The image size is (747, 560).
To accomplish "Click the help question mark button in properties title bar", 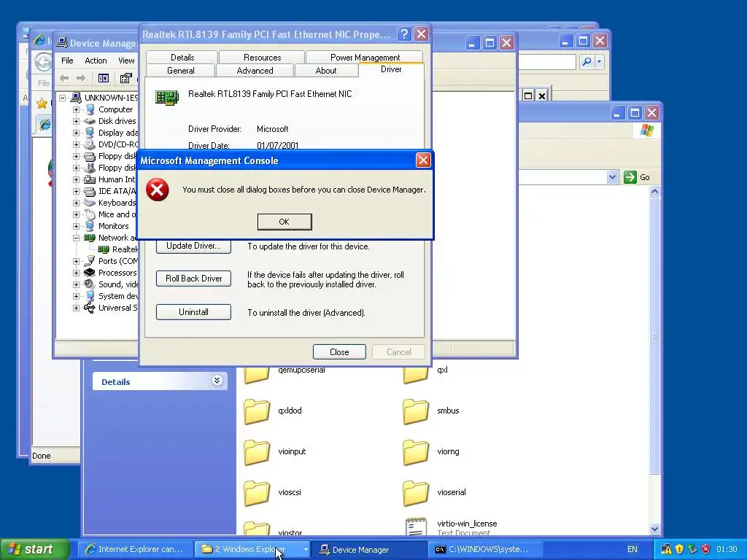I will click(404, 34).
